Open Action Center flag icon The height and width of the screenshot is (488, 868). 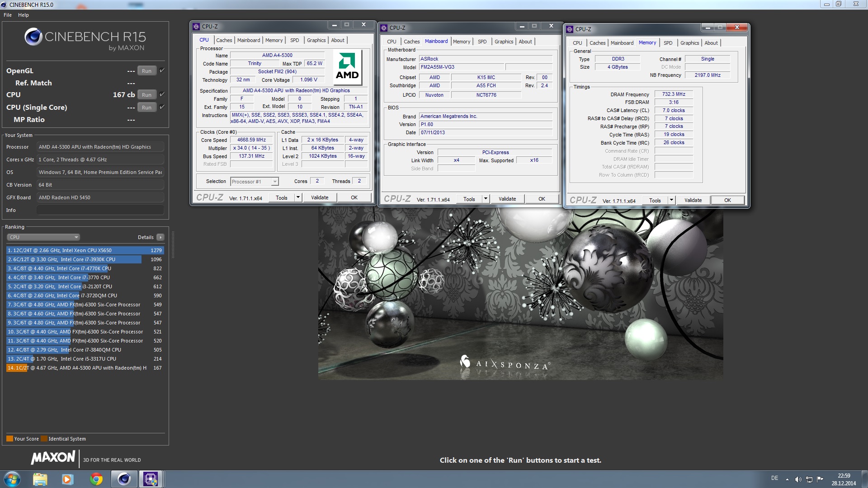[820, 479]
